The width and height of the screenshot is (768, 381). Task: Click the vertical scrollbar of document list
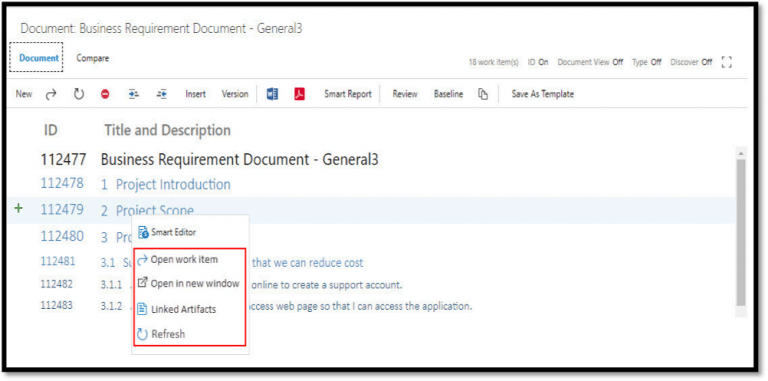tap(741, 231)
